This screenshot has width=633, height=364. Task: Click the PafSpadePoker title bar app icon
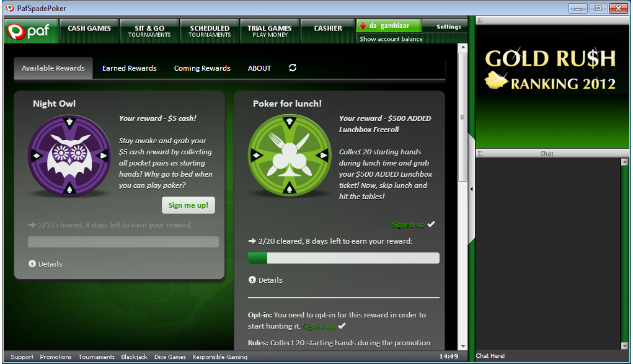(10, 8)
